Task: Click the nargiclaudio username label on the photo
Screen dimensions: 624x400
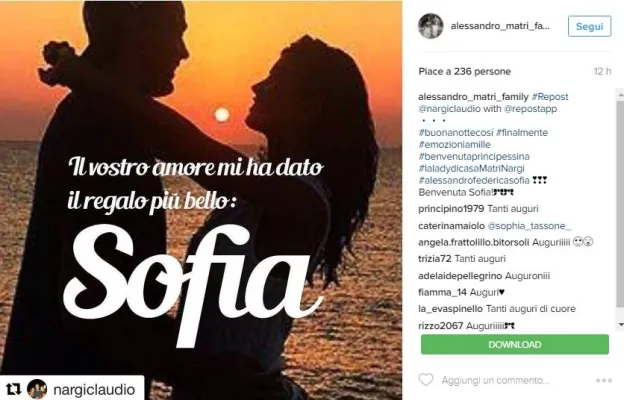Action: click(94, 389)
